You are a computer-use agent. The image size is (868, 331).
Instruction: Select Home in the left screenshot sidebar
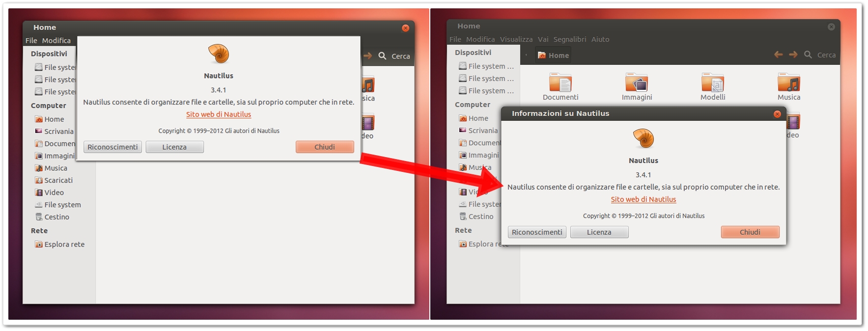[54, 119]
